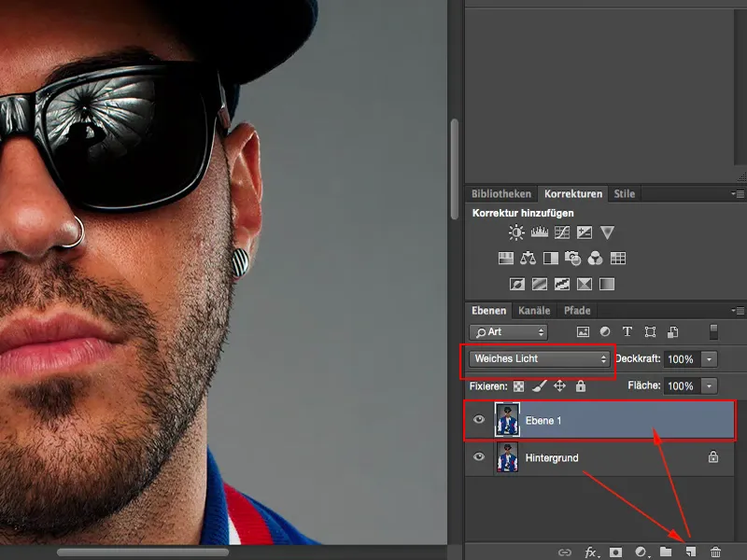
Task: Add a Posterize adjustment layer
Action: click(540, 285)
